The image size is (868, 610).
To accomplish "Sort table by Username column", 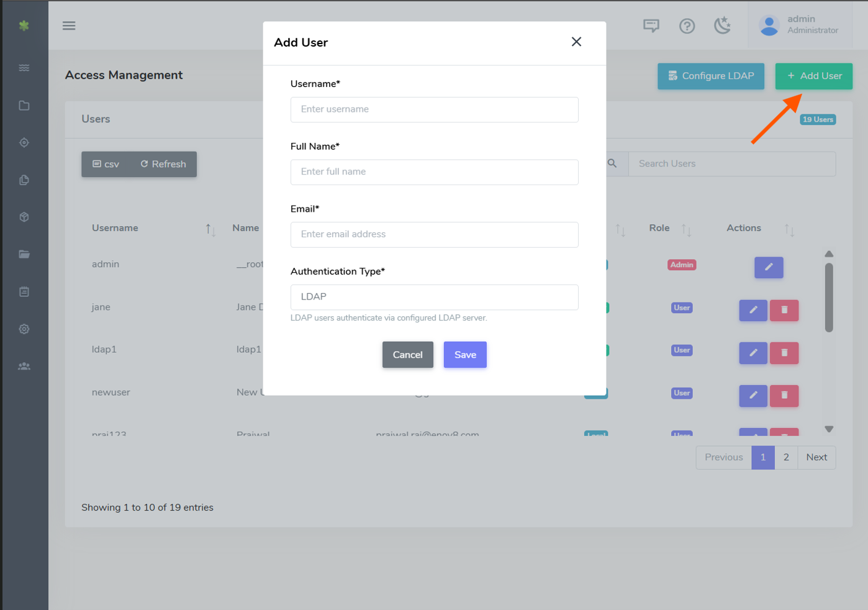I will click(210, 229).
